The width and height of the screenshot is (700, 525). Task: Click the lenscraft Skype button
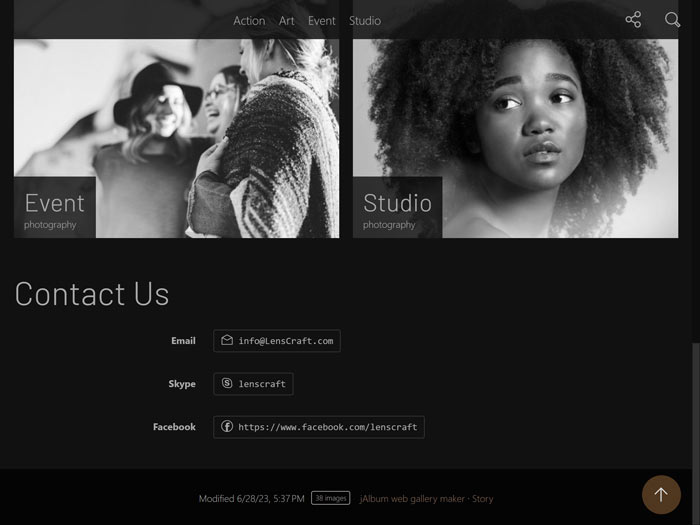[254, 384]
